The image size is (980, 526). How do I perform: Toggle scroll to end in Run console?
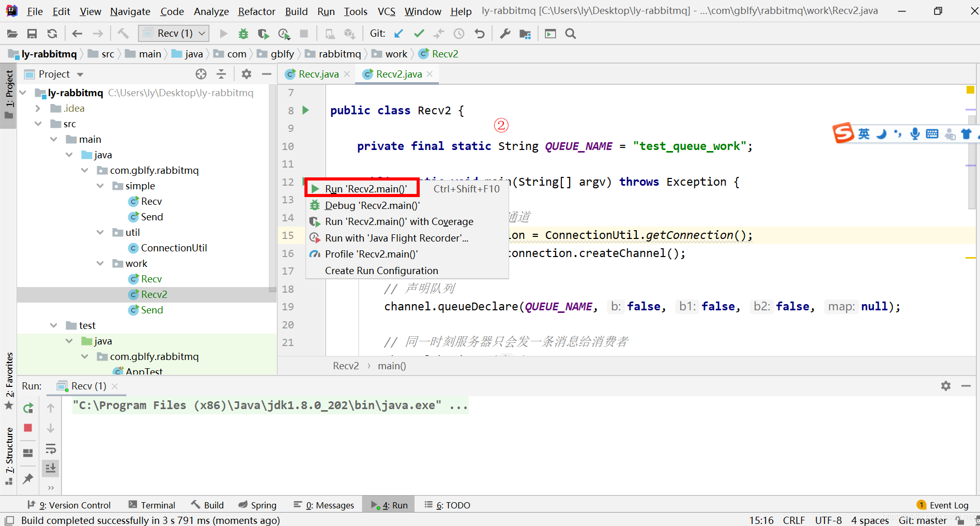(x=51, y=468)
